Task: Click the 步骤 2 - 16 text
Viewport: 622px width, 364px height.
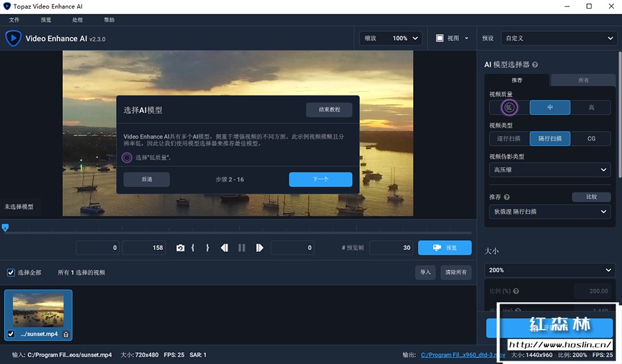Action: tap(229, 180)
